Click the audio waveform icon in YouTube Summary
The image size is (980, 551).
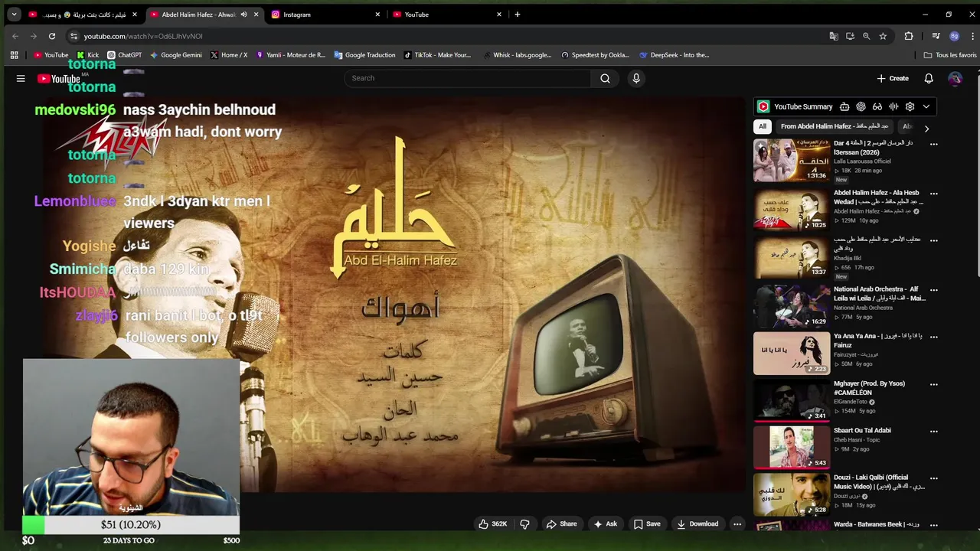click(893, 106)
